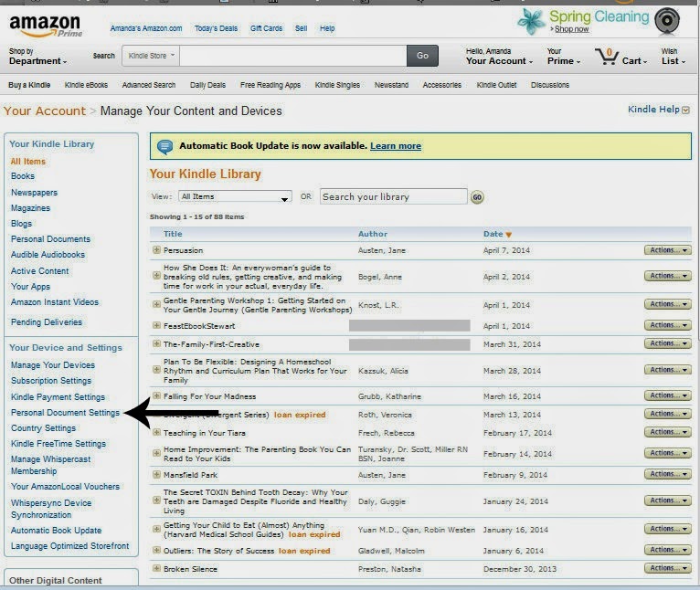Image resolution: width=700 pixels, height=590 pixels.
Task: Open Manage Your Devices
Action: click(x=53, y=365)
